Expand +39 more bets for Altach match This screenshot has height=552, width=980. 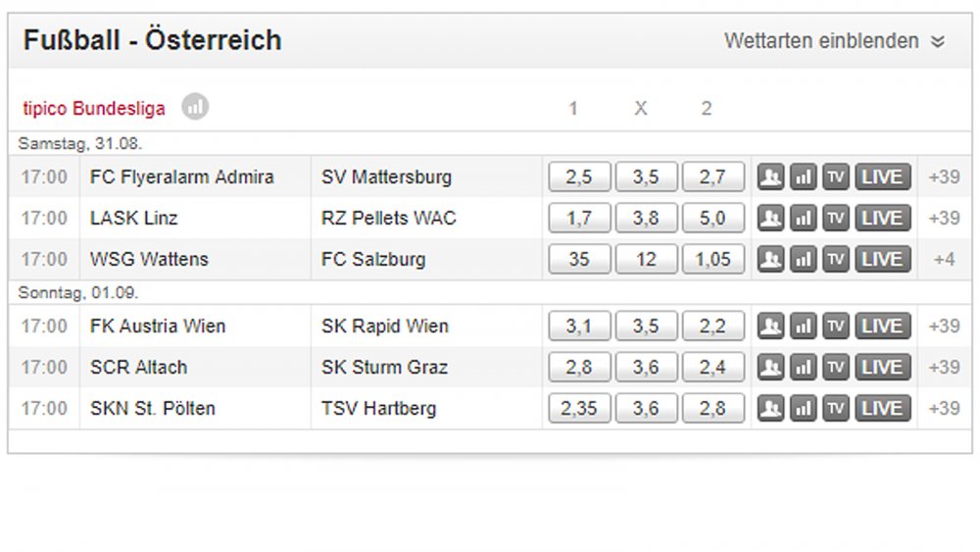click(944, 368)
